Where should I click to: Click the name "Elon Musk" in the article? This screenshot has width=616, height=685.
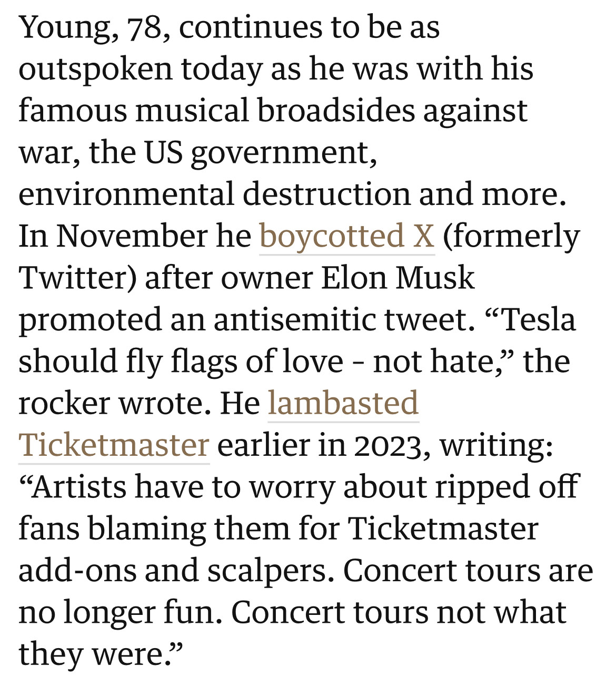pos(398,278)
